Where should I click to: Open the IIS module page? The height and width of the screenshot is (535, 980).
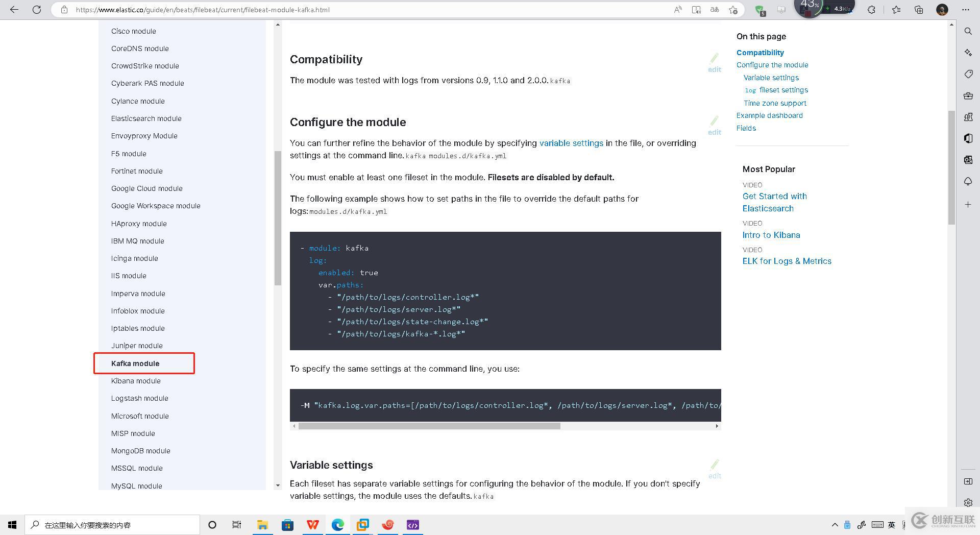129,276
